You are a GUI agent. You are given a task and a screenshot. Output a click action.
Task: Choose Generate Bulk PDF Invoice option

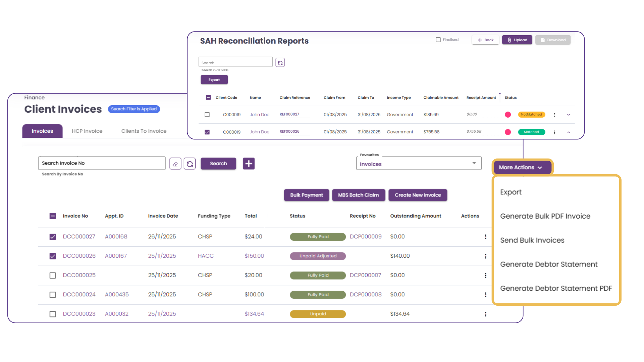click(x=545, y=216)
